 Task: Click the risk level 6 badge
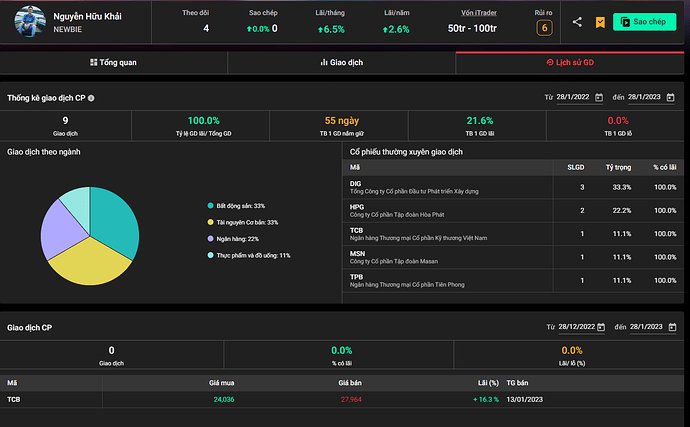pyautogui.click(x=544, y=27)
